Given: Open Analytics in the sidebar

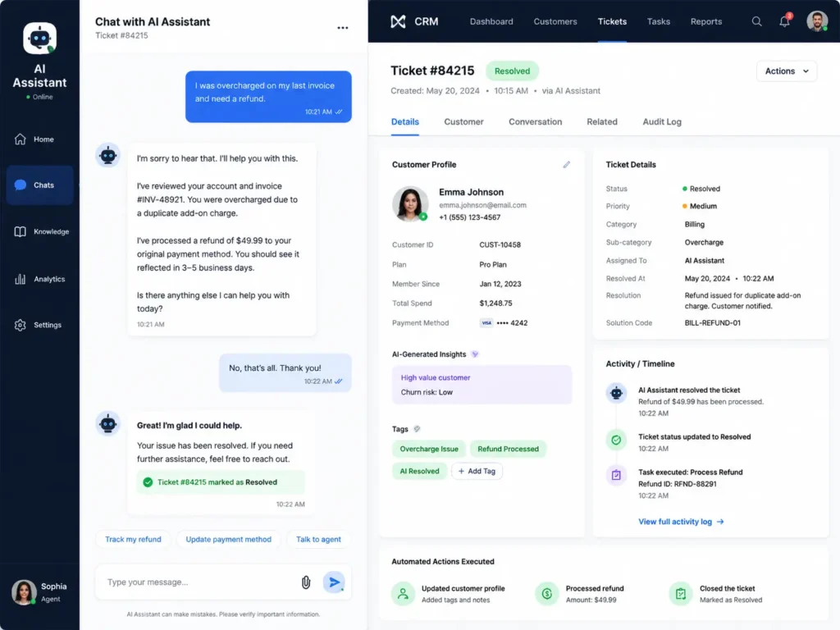Looking at the screenshot, I should click(39, 279).
